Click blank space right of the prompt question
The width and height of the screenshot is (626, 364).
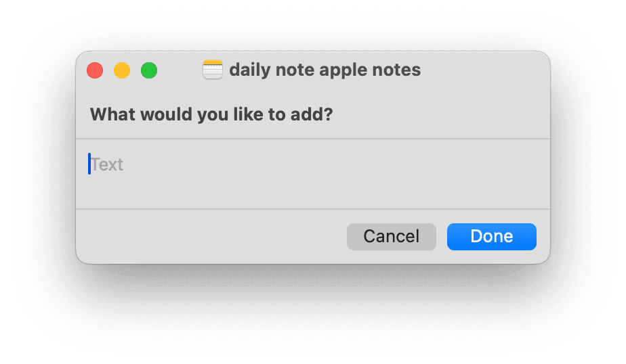click(440, 114)
